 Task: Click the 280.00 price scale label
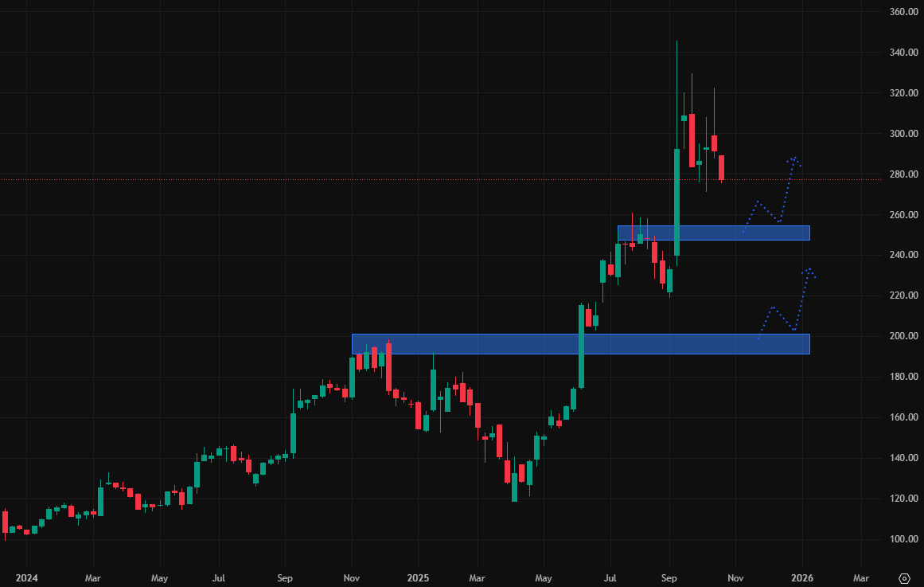coord(904,174)
